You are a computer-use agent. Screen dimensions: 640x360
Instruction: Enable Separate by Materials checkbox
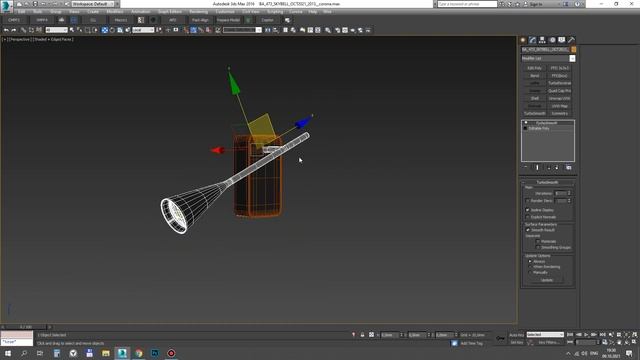click(538, 242)
